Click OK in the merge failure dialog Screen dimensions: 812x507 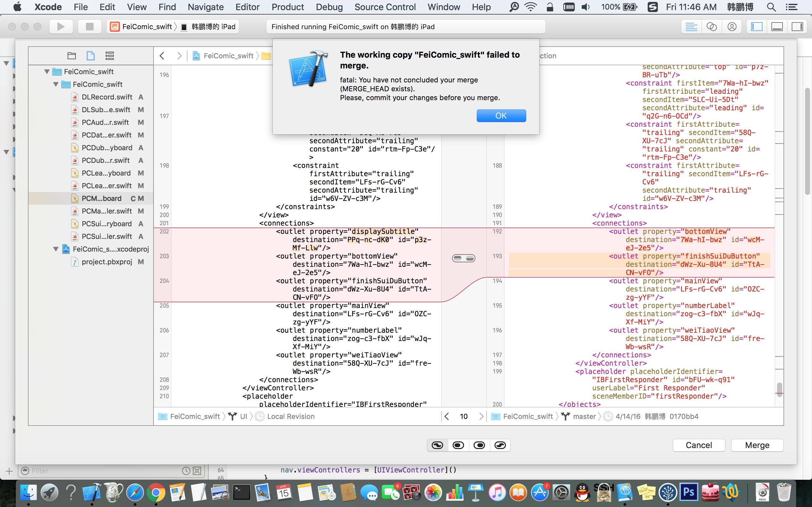(501, 115)
